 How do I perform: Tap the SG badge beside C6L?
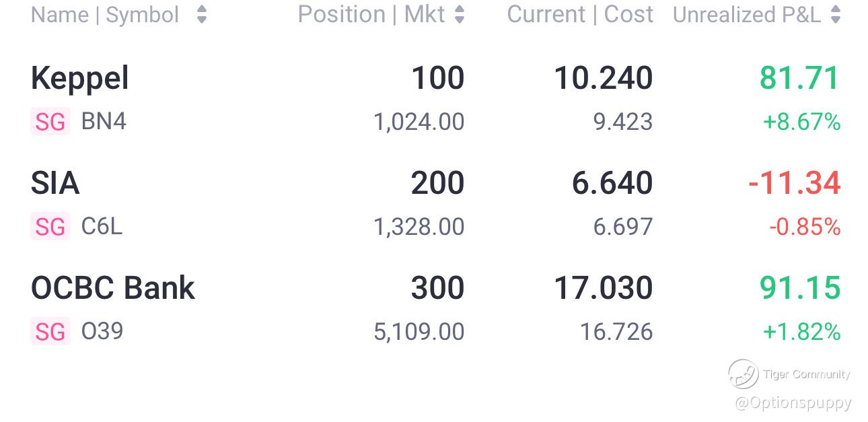(50, 227)
